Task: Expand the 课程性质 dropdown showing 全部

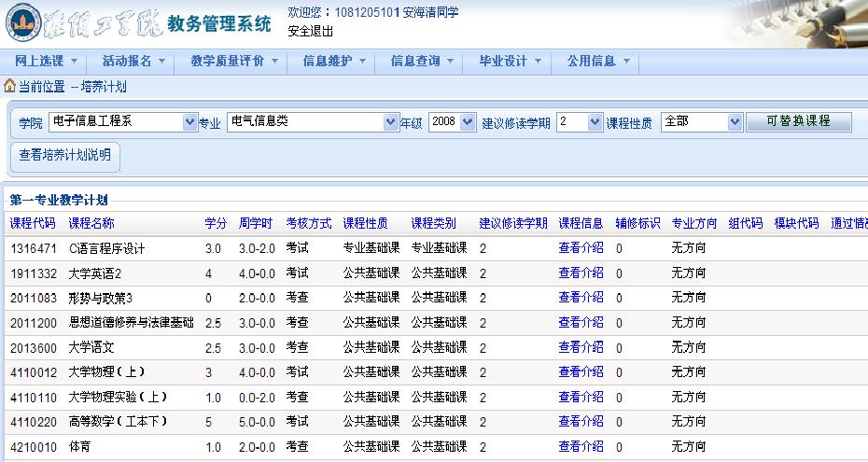Action: 701,122
